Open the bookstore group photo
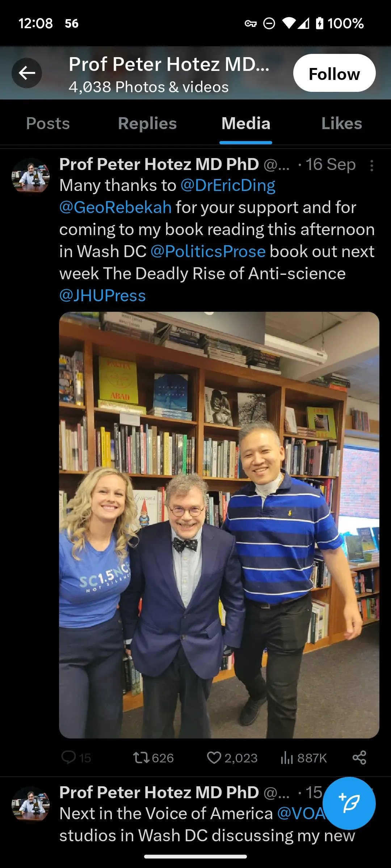 point(219,525)
